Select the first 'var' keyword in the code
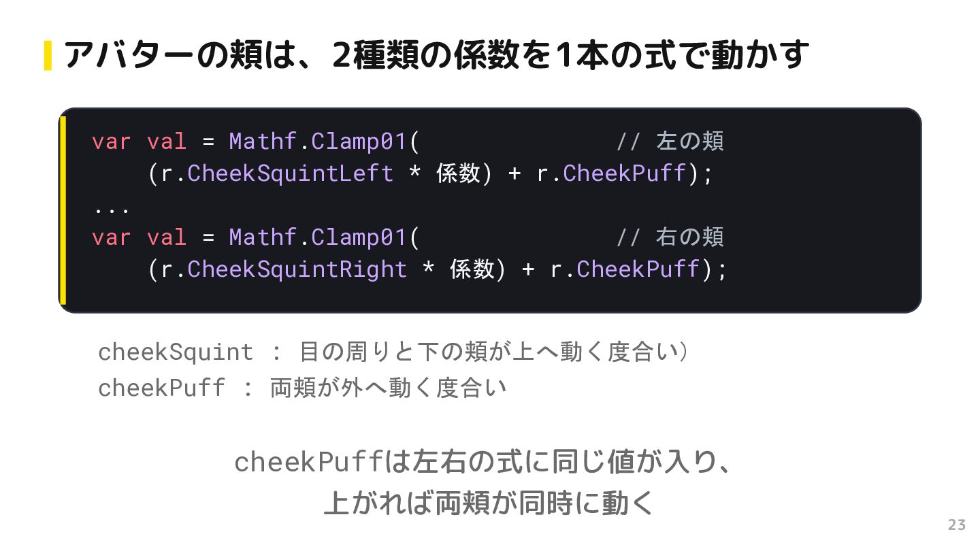 click(x=111, y=141)
